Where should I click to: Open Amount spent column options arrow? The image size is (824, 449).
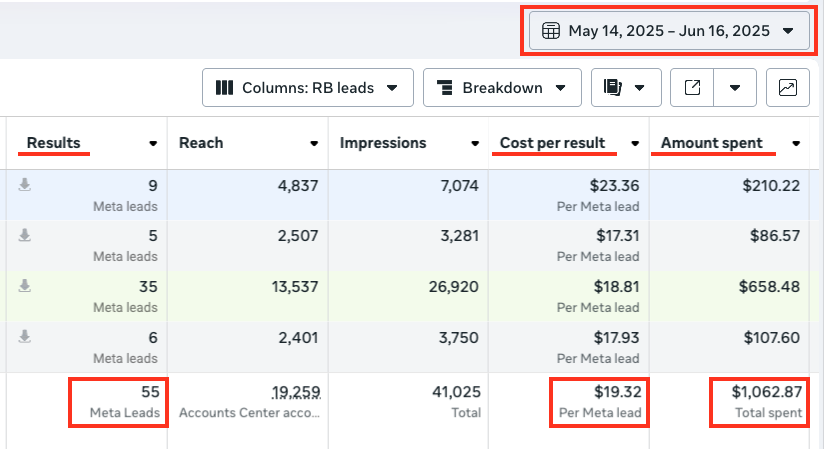796,143
